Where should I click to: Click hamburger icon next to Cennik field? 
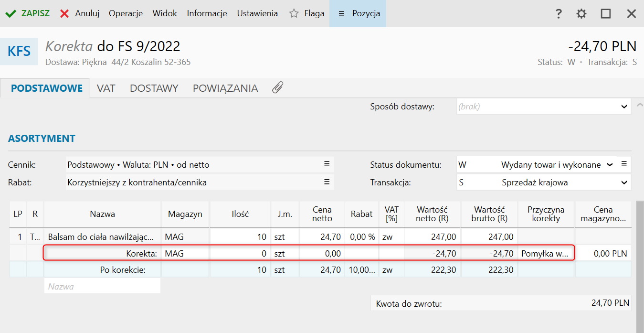click(x=327, y=164)
